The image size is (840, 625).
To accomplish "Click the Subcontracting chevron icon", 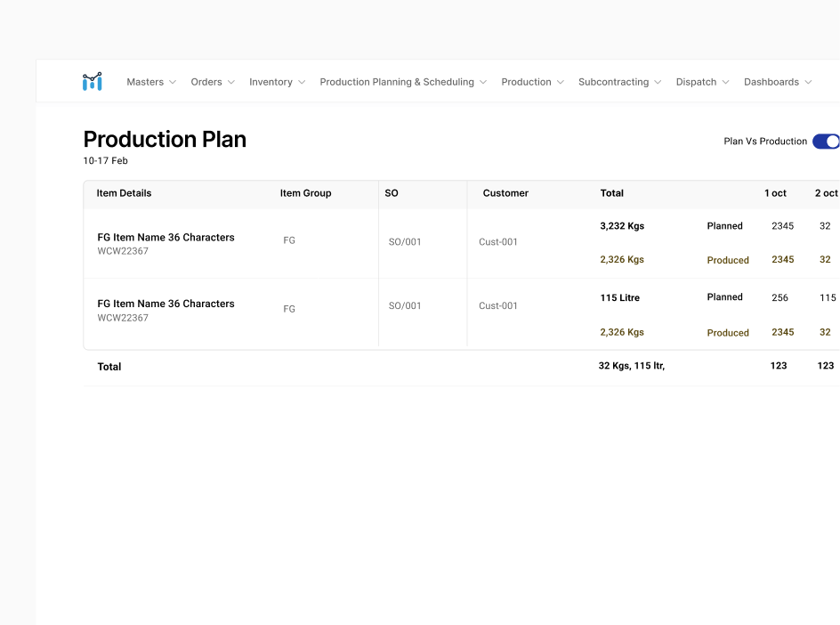I will [658, 82].
